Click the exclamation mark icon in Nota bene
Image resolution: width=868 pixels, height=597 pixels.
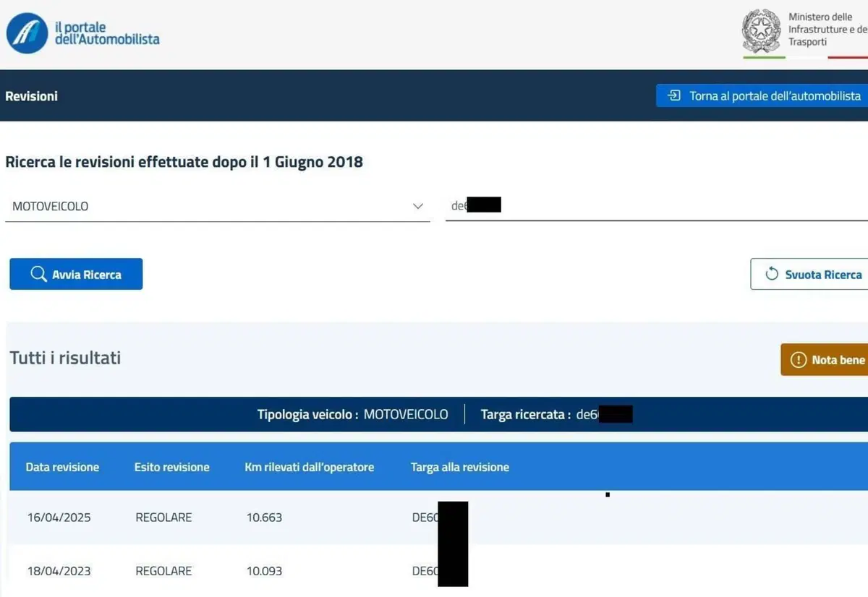(798, 360)
